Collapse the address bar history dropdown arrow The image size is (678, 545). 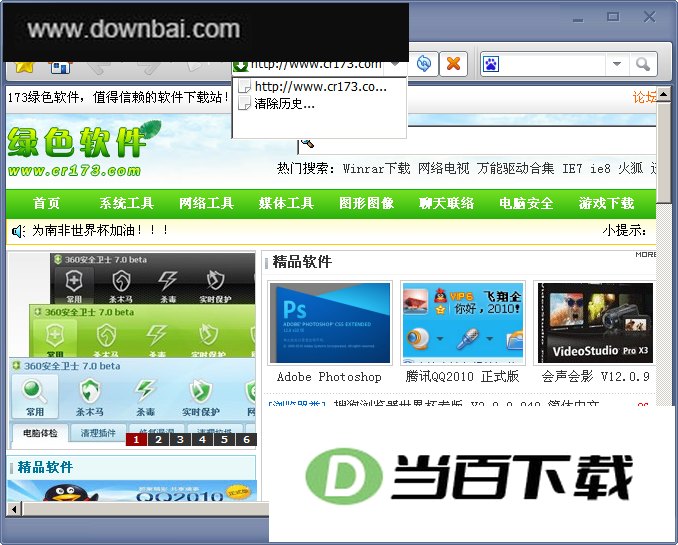(x=394, y=66)
